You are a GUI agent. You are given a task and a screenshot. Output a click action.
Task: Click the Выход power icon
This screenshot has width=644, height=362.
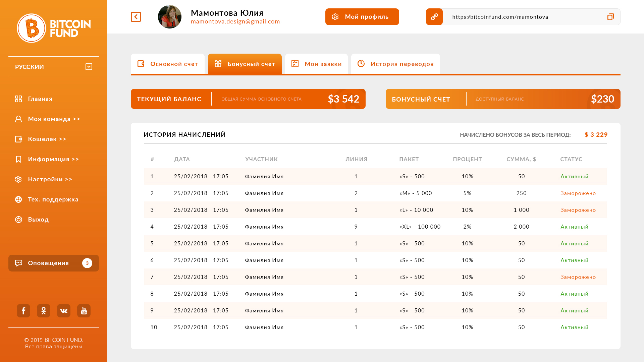point(18,220)
